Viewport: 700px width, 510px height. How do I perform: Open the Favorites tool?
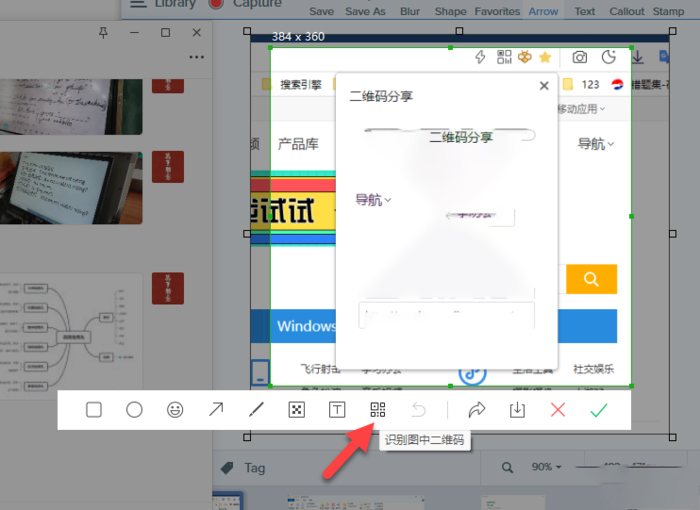(497, 12)
